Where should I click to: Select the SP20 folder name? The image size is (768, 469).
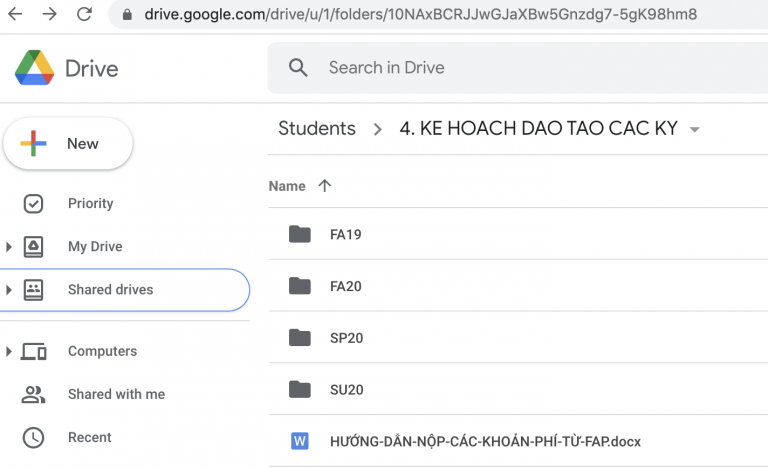click(347, 338)
